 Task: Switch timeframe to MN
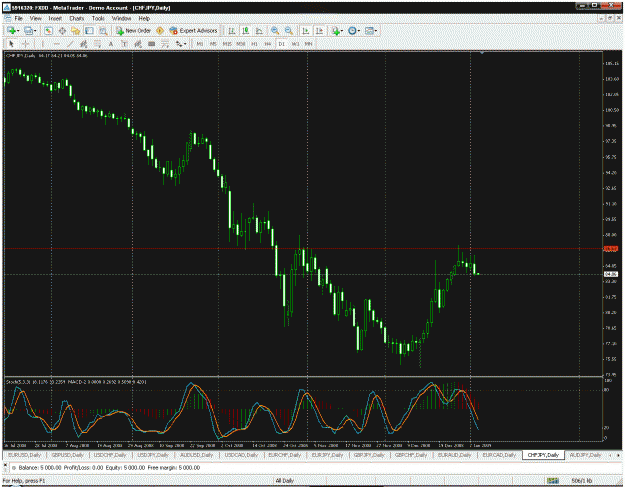point(308,44)
